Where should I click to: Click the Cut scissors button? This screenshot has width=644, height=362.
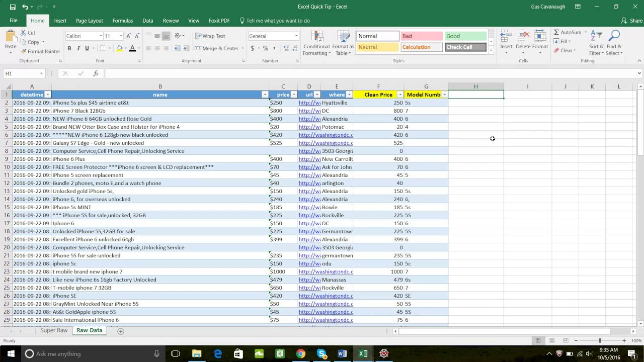click(28, 33)
